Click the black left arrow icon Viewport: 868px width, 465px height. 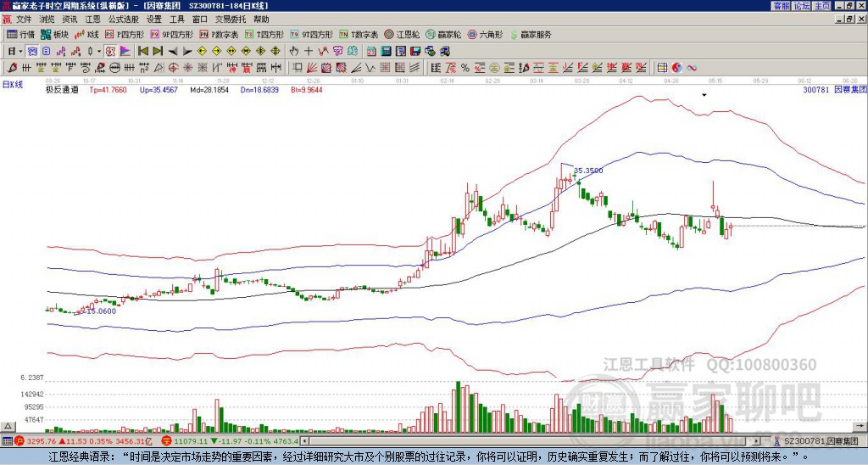173,52
